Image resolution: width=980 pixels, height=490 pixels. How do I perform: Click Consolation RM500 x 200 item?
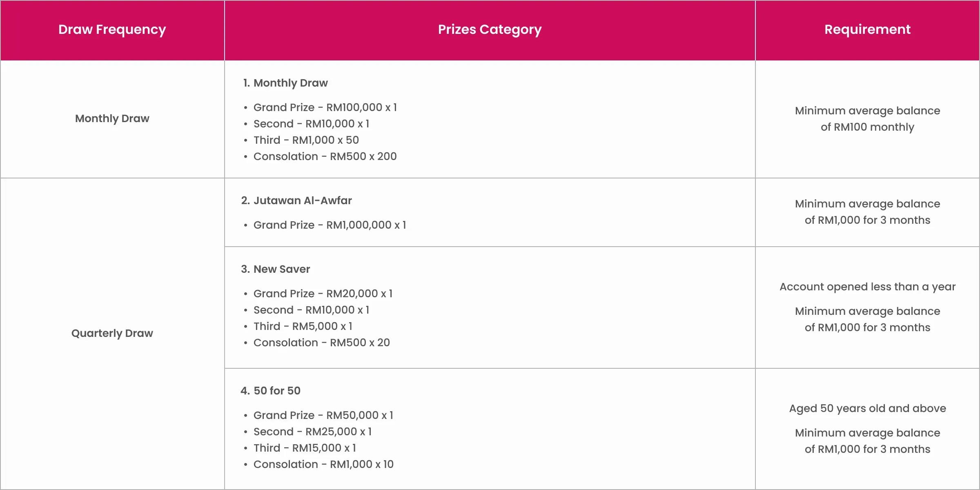pos(325,156)
